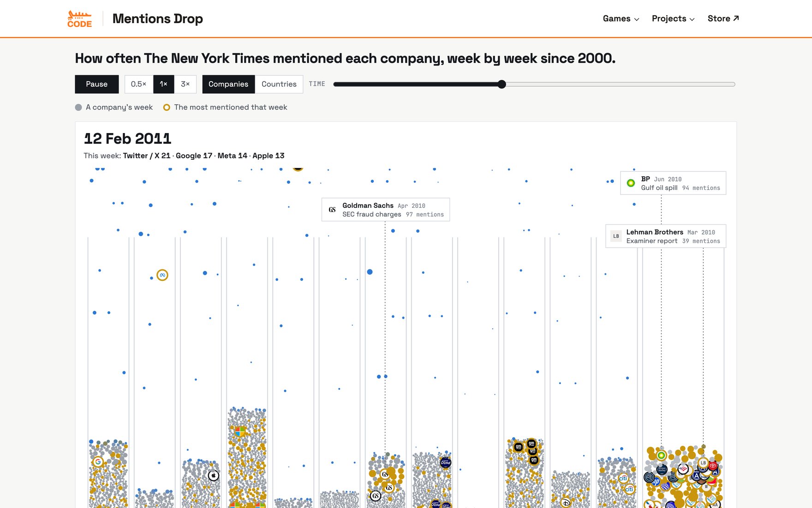Switch view to Companies

click(x=228, y=84)
